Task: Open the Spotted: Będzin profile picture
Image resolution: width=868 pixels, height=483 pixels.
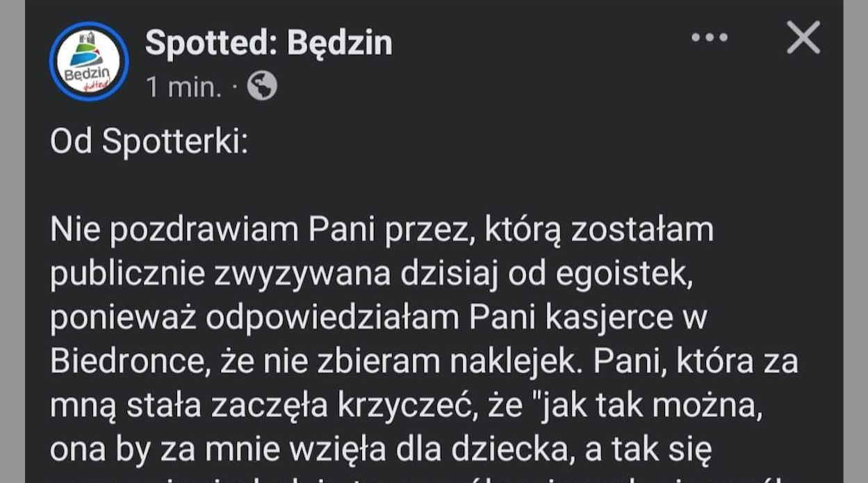Action: click(x=89, y=62)
